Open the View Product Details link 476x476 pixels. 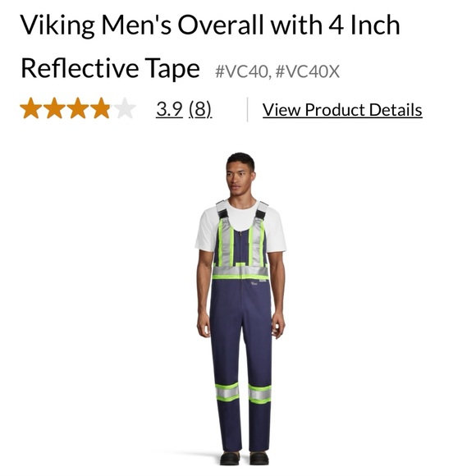[x=342, y=110]
